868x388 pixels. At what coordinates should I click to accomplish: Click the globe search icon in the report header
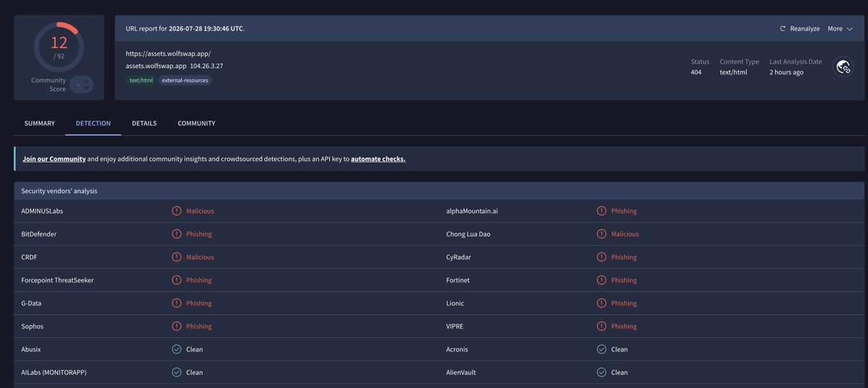[843, 67]
